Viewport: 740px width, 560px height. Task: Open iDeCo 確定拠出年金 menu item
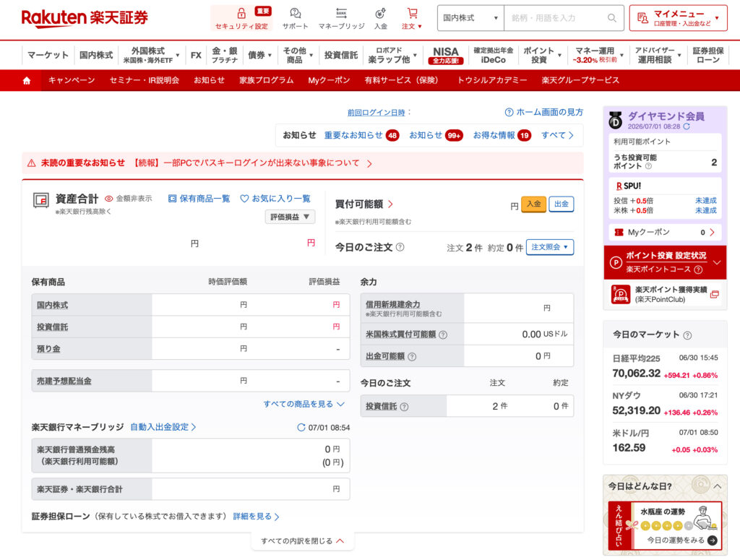(493, 55)
